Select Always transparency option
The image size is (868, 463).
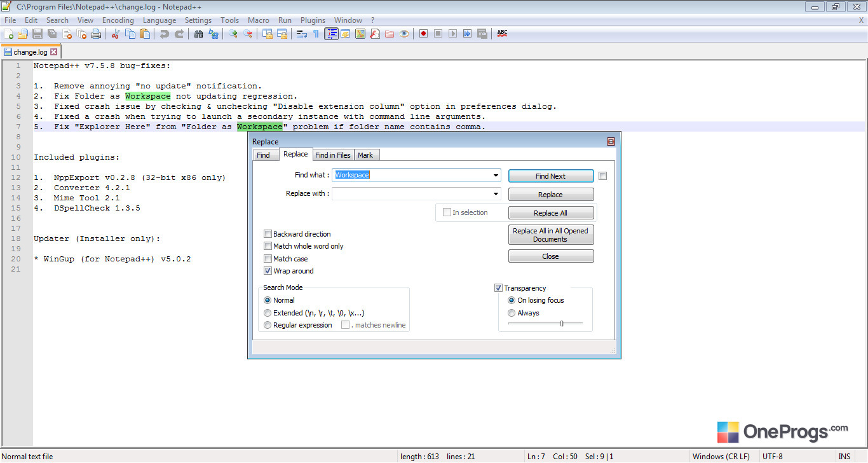[512, 313]
